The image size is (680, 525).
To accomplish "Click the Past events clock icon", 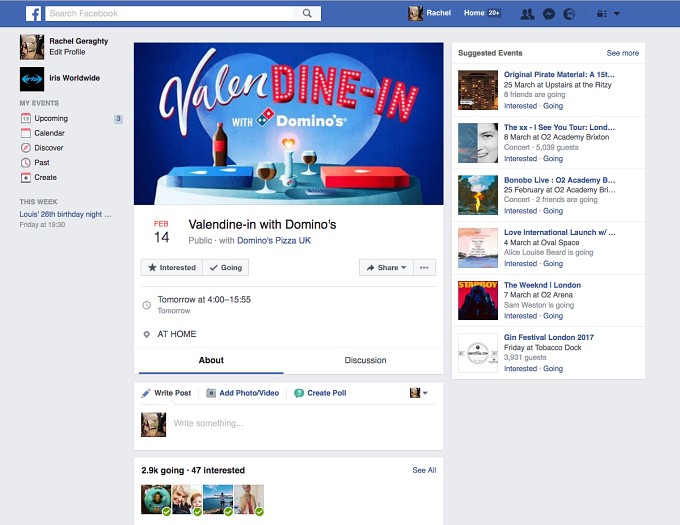I will click(x=26, y=162).
